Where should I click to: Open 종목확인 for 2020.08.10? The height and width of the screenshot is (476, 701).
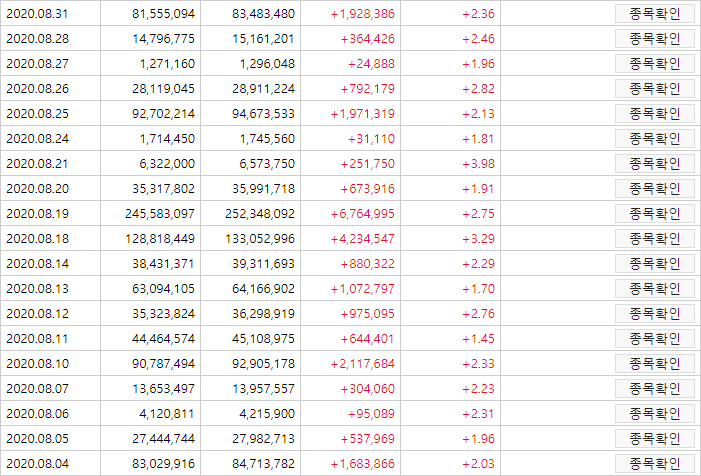click(x=655, y=364)
